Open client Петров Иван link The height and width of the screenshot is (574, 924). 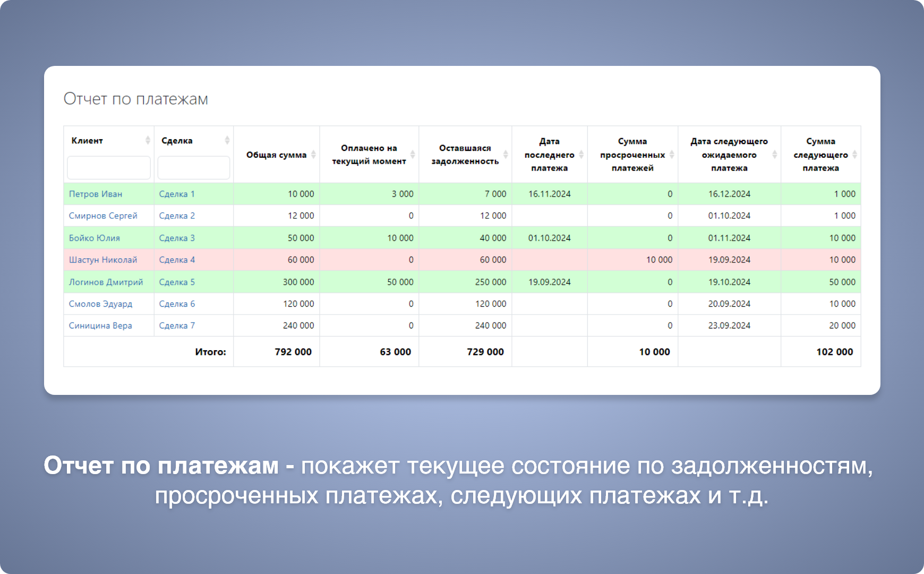[96, 194]
